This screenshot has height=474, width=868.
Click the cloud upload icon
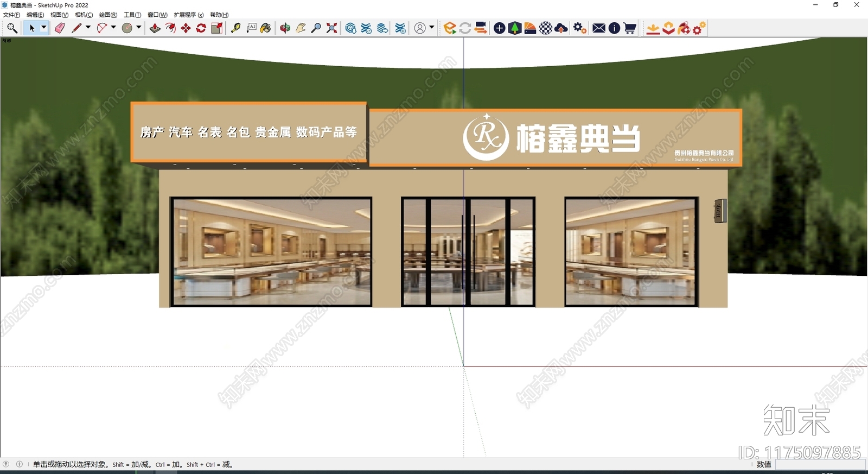coord(561,28)
